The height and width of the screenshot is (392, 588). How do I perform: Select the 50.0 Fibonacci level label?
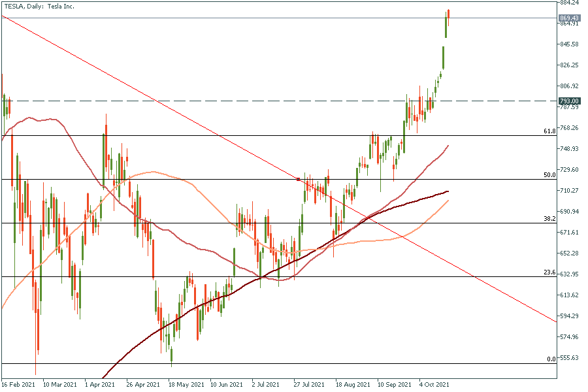click(x=549, y=175)
